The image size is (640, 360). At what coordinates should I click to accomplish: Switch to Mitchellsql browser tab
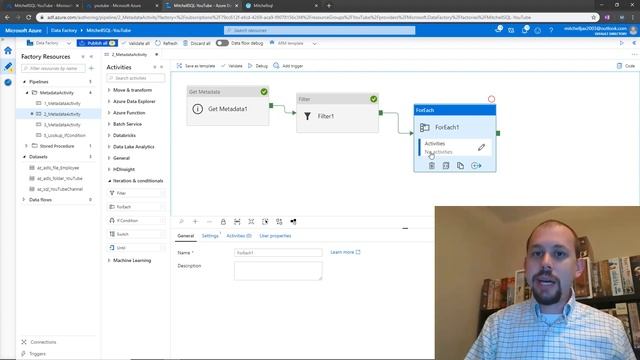coord(282,6)
